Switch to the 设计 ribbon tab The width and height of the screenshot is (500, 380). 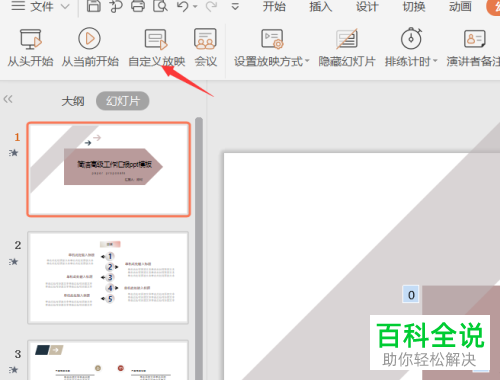367,6
